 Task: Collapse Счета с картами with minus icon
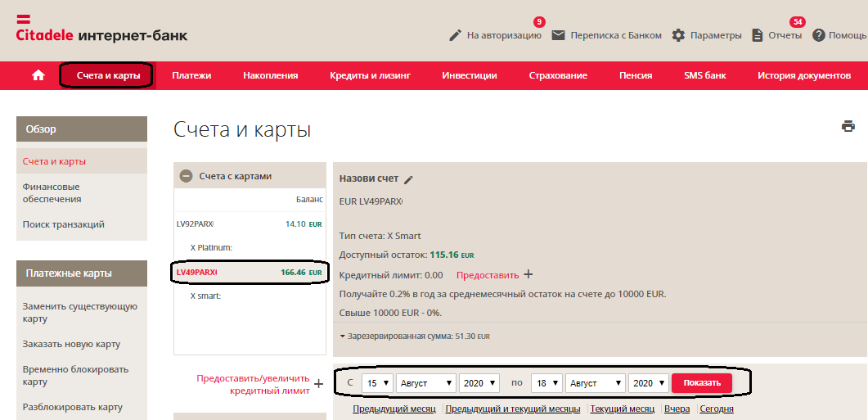[x=186, y=176]
